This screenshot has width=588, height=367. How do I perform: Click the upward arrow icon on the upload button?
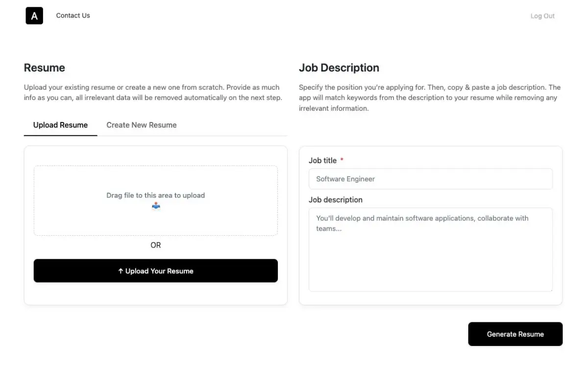click(x=120, y=270)
